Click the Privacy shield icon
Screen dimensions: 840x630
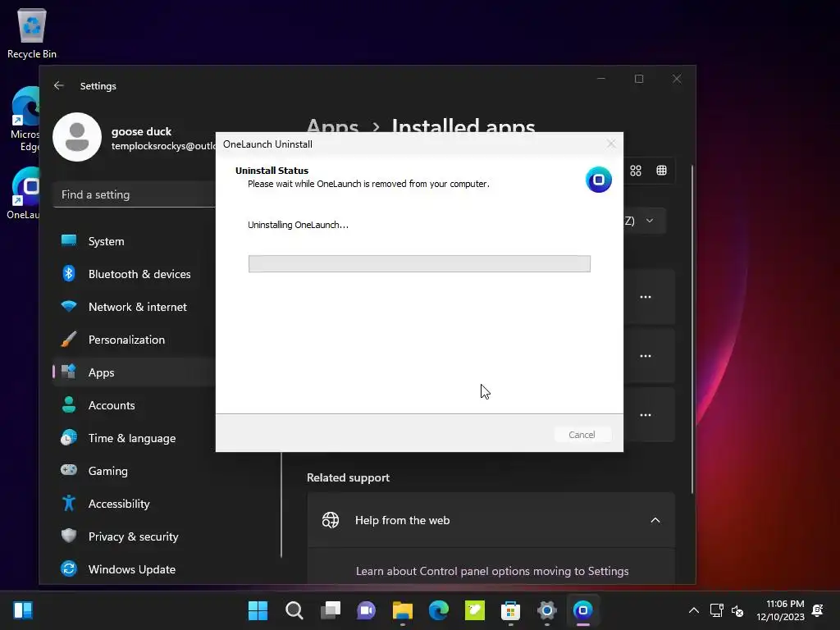[x=69, y=536]
